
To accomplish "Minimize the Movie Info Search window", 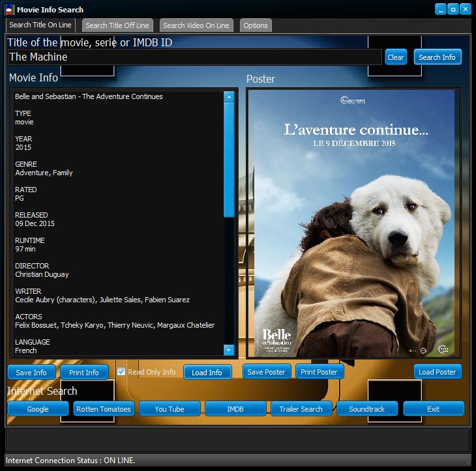I will [x=441, y=9].
